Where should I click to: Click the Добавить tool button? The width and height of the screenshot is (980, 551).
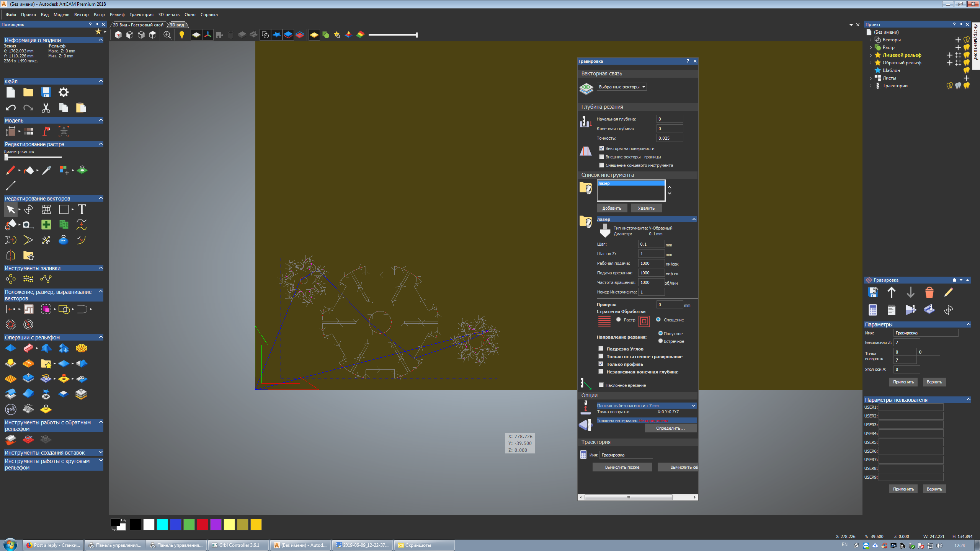pyautogui.click(x=612, y=208)
